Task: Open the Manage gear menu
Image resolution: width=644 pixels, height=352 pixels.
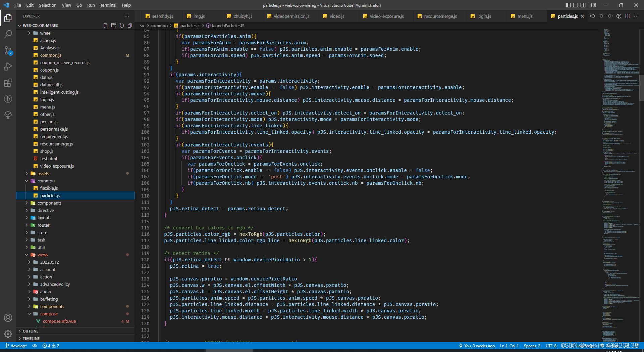Action: 8,334
